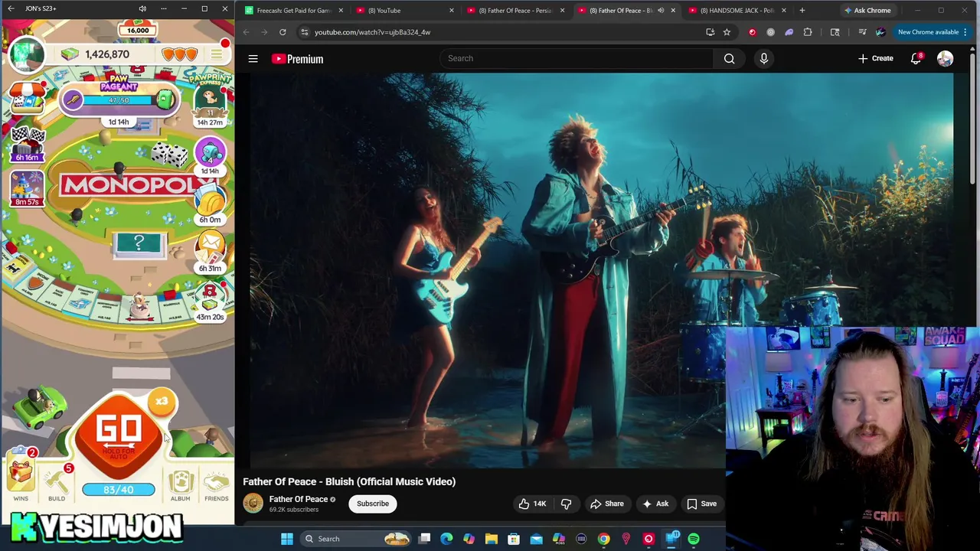Open the envelope event with 6h 31m timer
This screenshot has height=551, width=980.
[x=210, y=251]
